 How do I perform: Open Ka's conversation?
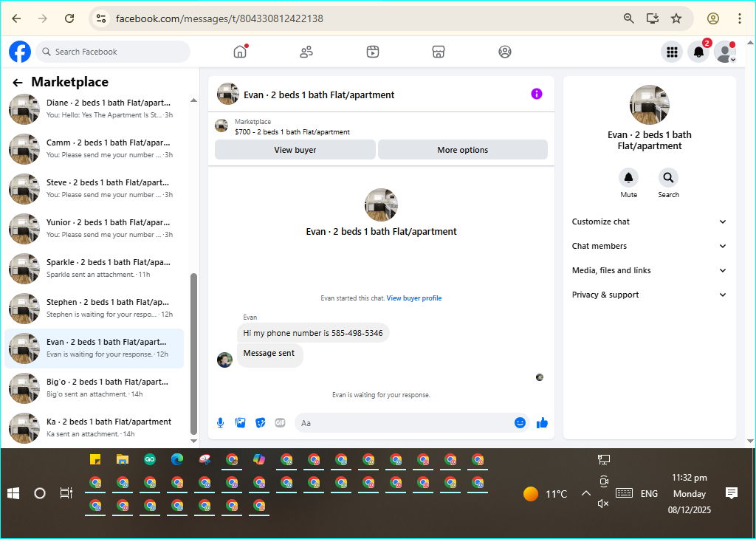point(94,428)
